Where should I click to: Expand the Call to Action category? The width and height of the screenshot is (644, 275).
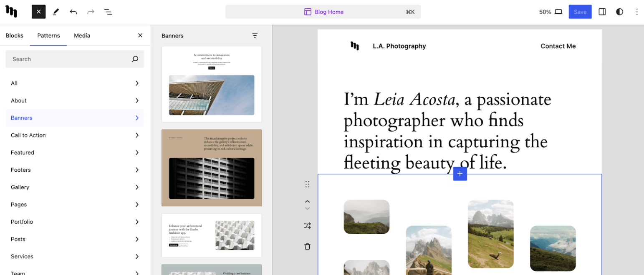click(x=75, y=135)
